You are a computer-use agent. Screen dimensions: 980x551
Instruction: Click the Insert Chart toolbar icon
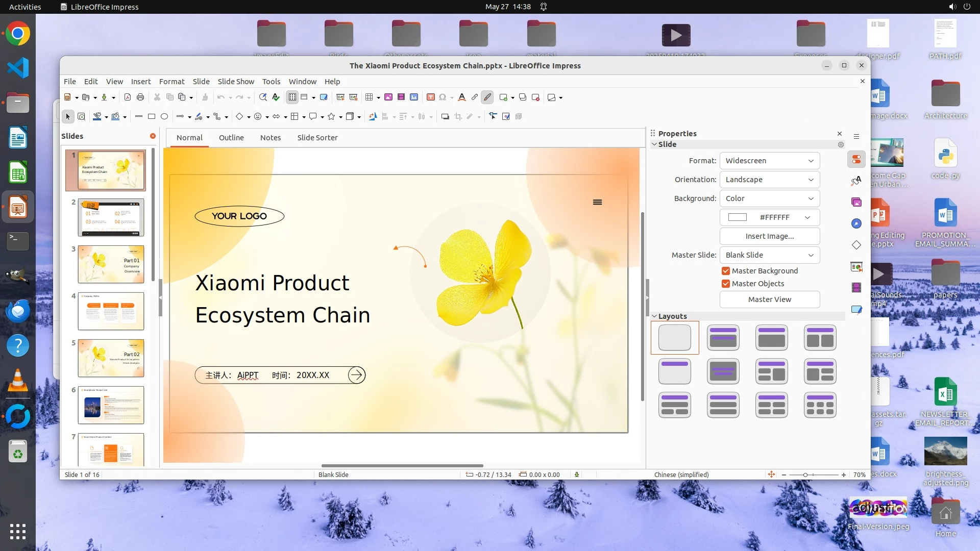click(x=414, y=97)
